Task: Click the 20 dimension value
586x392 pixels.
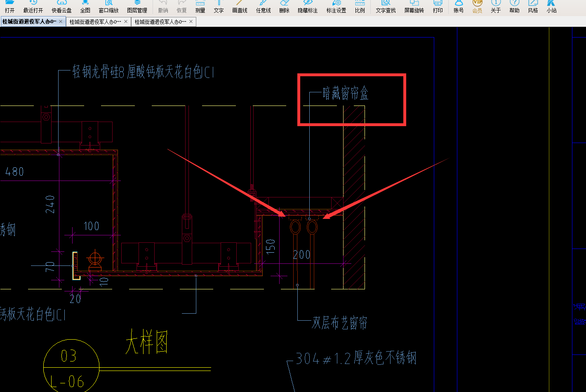Action: coord(75,299)
